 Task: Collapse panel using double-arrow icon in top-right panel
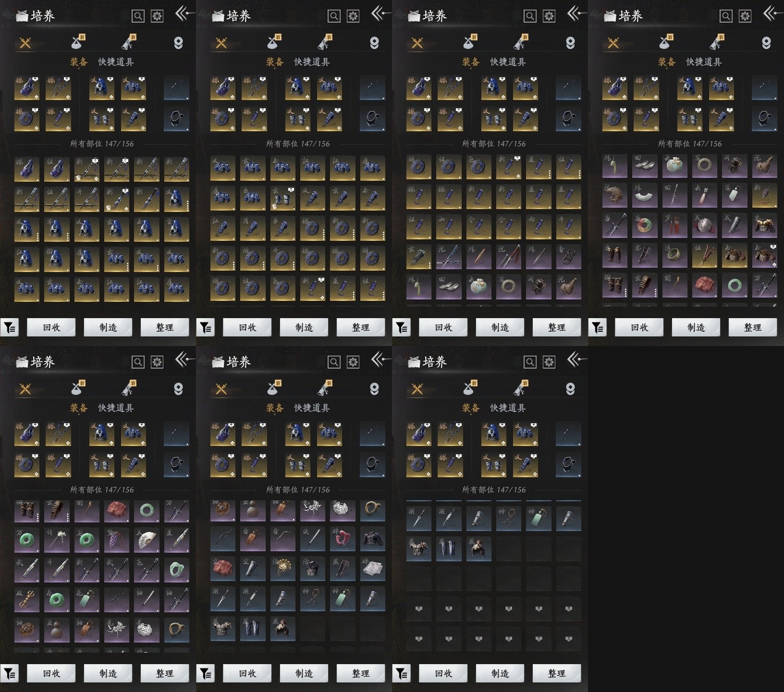pos(771,13)
